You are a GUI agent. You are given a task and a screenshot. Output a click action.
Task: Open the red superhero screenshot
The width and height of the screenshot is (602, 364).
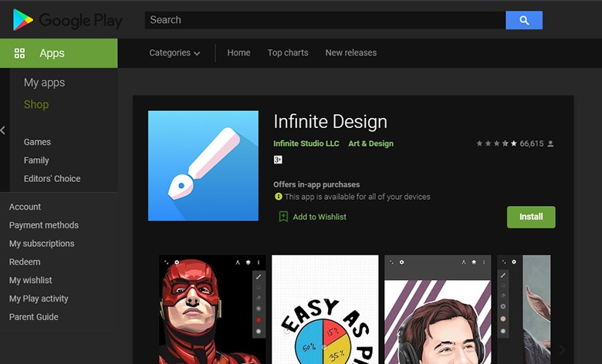(x=212, y=309)
